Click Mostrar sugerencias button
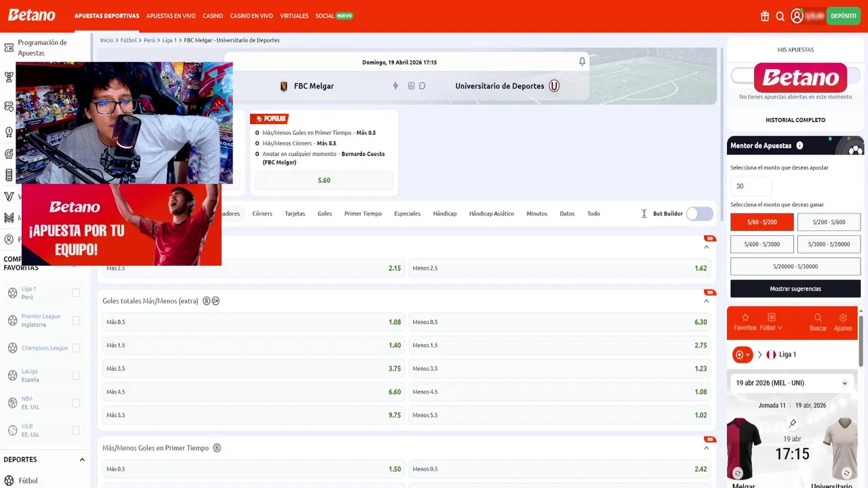Image resolution: width=868 pixels, height=488 pixels. point(795,289)
